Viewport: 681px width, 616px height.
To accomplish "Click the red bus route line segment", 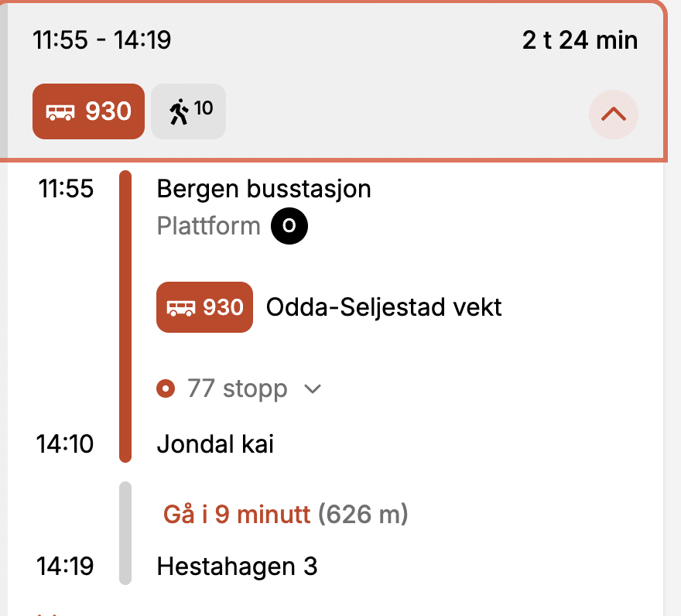I will point(125,325).
